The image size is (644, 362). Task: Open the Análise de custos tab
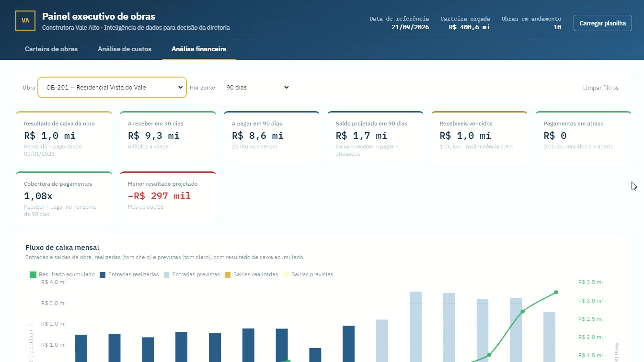click(x=125, y=49)
